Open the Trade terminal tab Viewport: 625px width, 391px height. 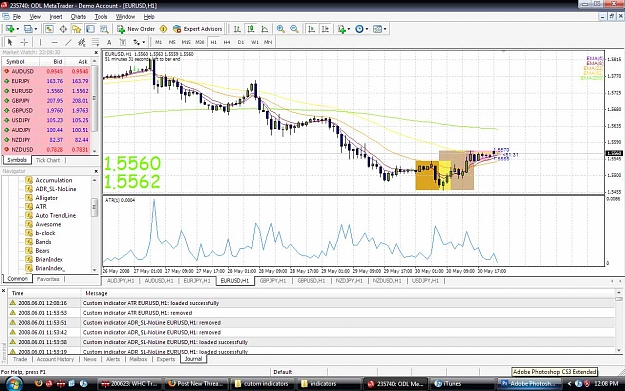click(x=20, y=359)
